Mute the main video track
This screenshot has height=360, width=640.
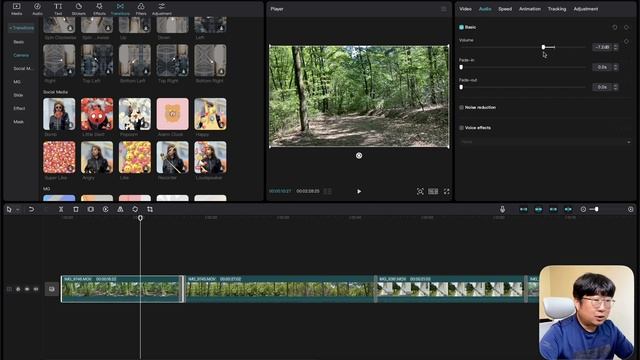point(36,289)
